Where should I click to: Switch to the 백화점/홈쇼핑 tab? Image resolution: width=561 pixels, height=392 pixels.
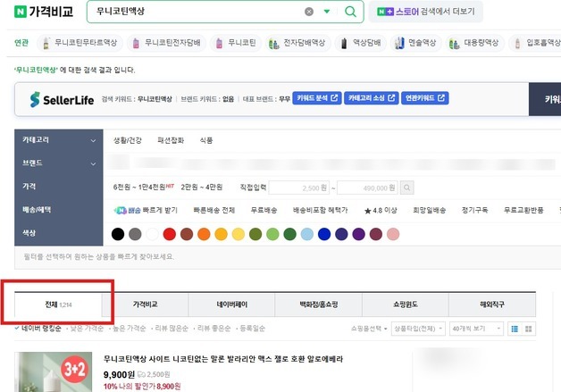318,304
